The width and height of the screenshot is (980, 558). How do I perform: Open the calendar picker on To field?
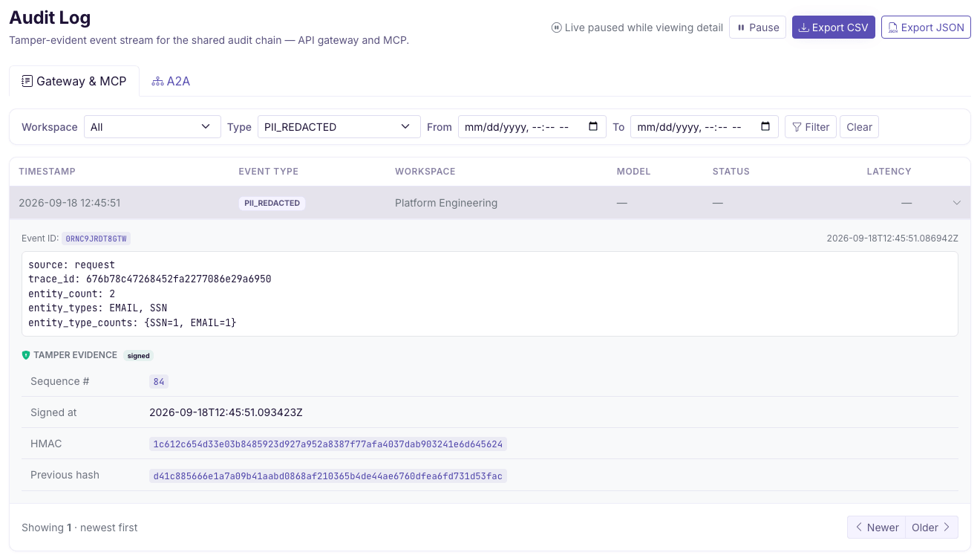click(765, 126)
